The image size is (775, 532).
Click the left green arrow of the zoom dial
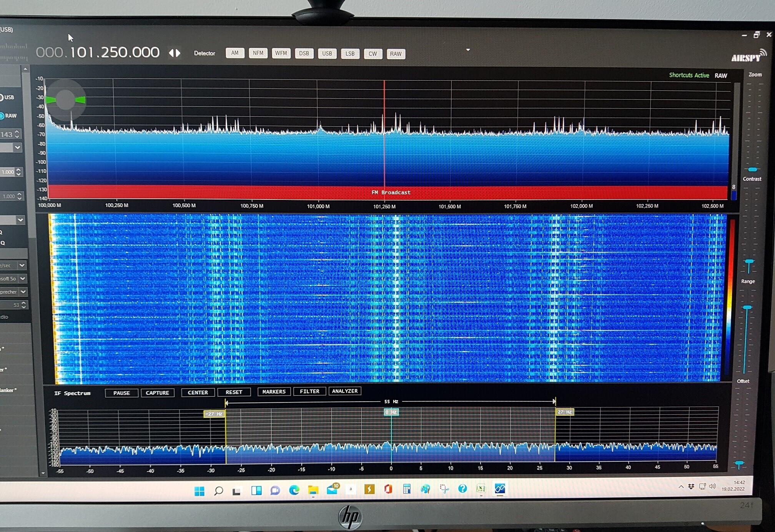[x=50, y=100]
